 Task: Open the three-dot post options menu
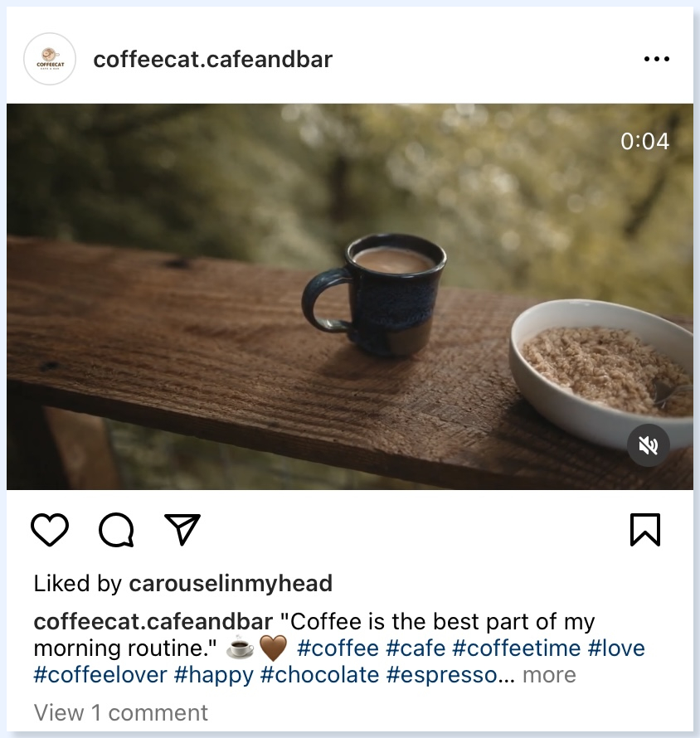[x=657, y=60]
